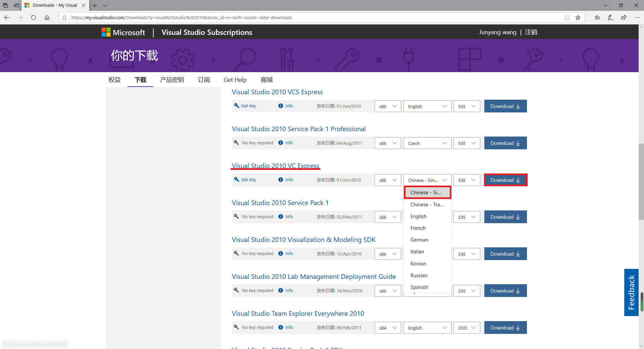Click the Microsoft logo
Image resolution: width=644 pixels, height=349 pixels.
[x=123, y=32]
